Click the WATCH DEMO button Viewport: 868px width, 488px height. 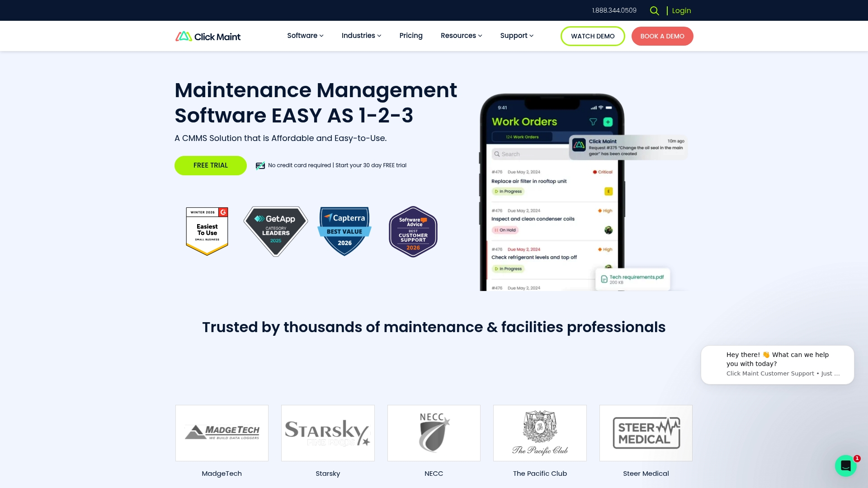tap(593, 36)
